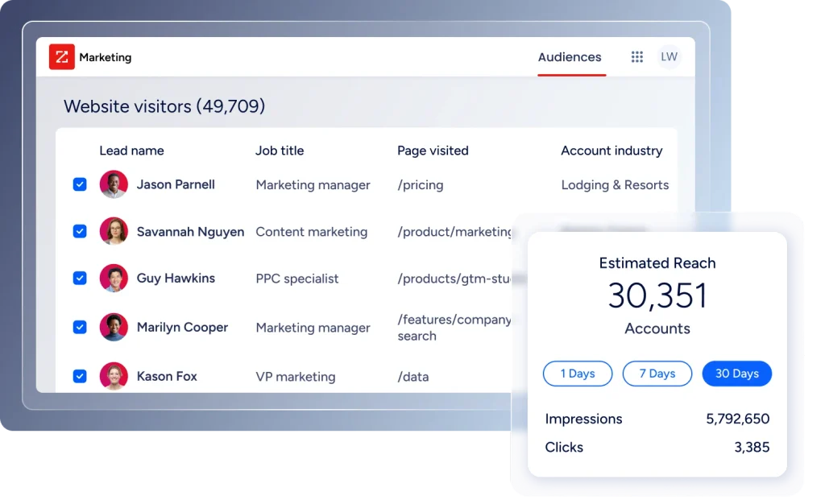Click the Clicks value 3,385
The width and height of the screenshot is (825, 504).
pos(752,448)
